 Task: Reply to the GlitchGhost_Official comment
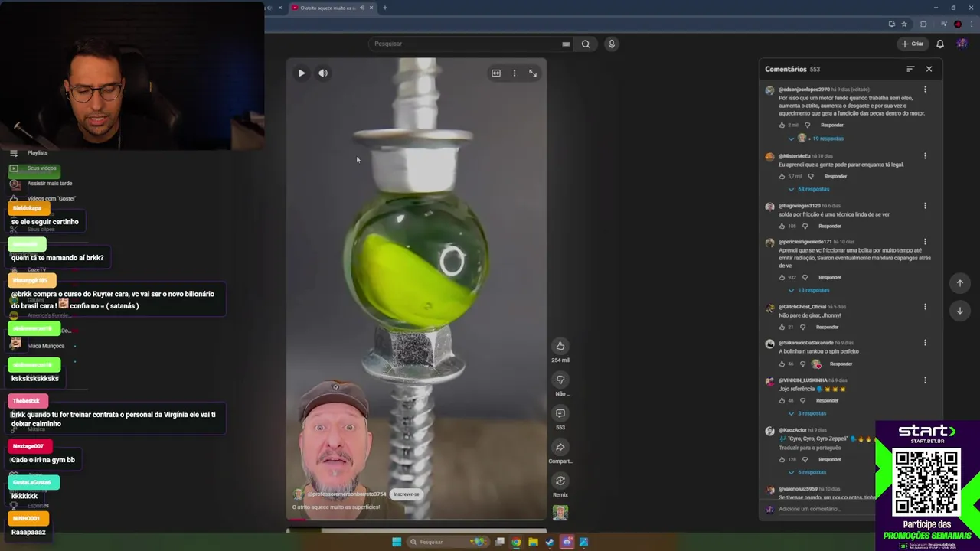[827, 327]
